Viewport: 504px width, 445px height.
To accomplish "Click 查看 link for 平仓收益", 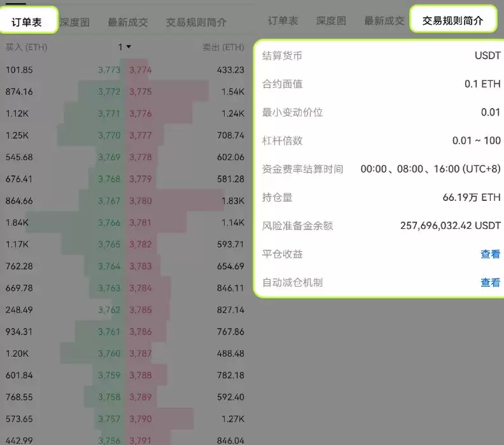I will (x=490, y=254).
